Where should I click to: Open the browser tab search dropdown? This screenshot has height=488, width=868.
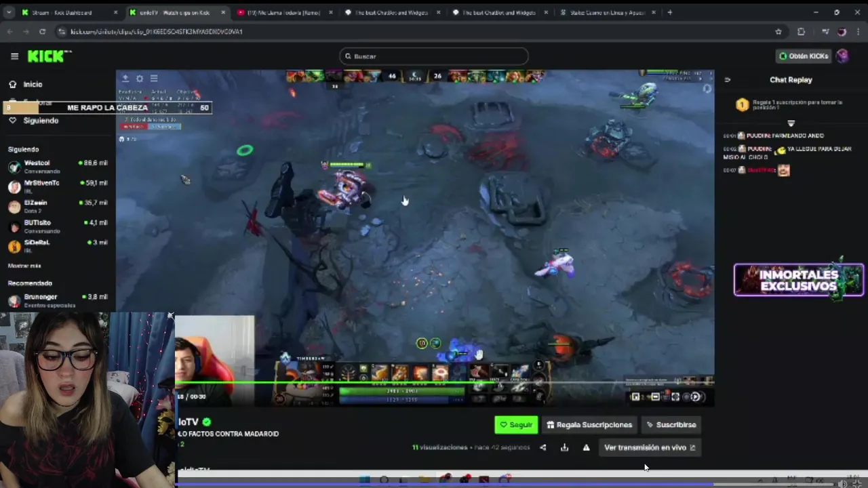point(10,12)
